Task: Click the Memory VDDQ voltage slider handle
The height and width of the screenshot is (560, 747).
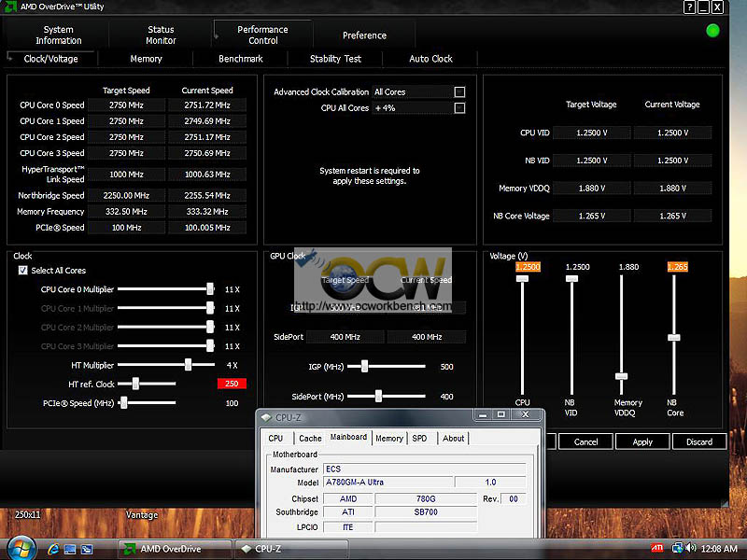Action: pos(621,376)
